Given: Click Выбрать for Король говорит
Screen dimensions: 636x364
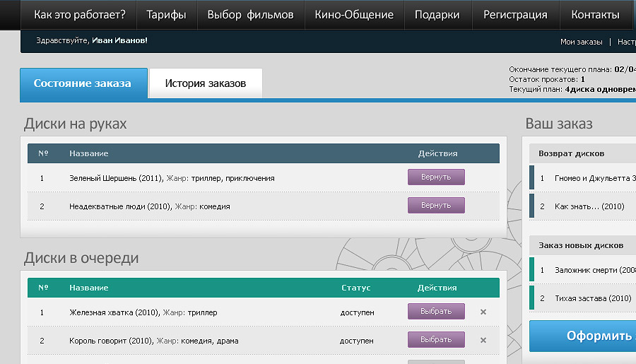Looking at the screenshot, I should [x=436, y=340].
